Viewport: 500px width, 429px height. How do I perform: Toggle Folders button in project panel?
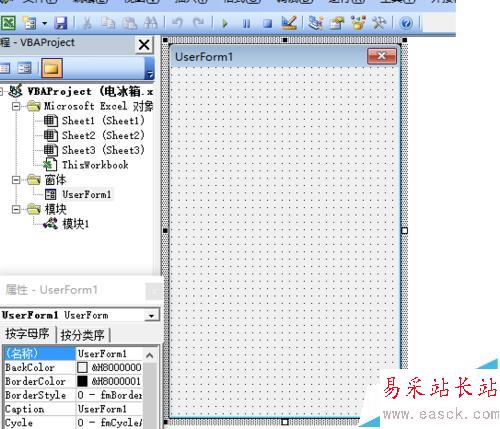point(52,68)
